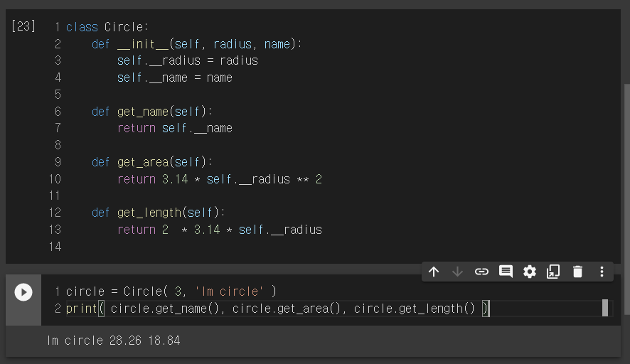Image resolution: width=630 pixels, height=364 pixels.
Task: Click 'def get_area(self):' line
Action: click(x=152, y=162)
